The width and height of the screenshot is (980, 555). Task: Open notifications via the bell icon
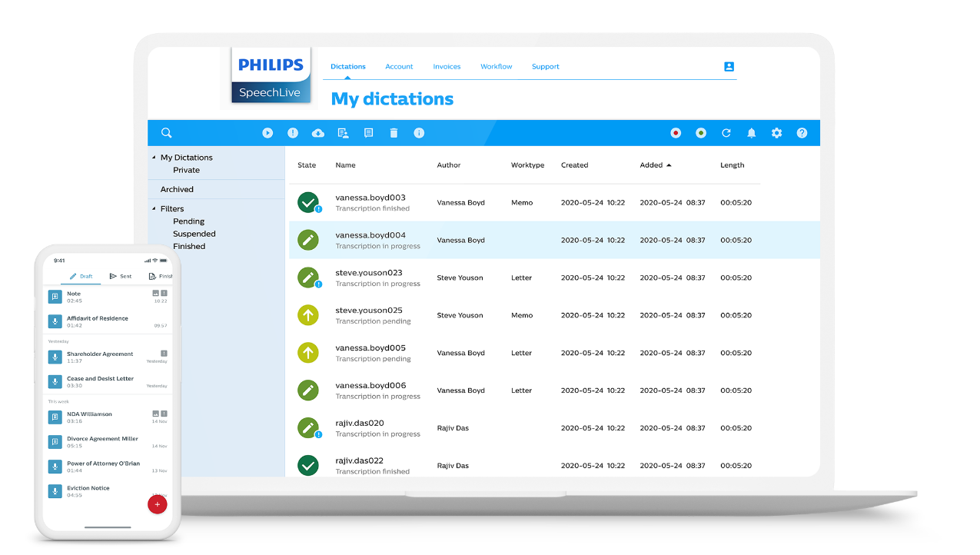tap(751, 132)
